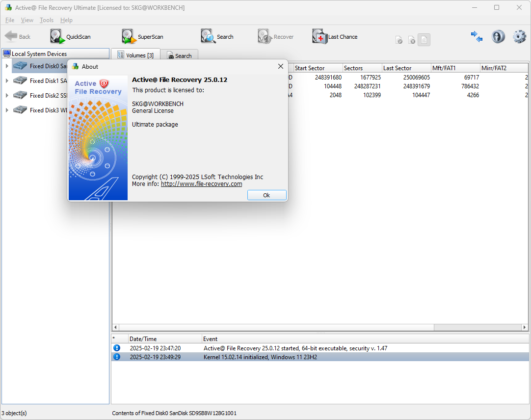Switch to the Volumes [3] tab
This screenshot has width=531, height=420.
[135, 55]
